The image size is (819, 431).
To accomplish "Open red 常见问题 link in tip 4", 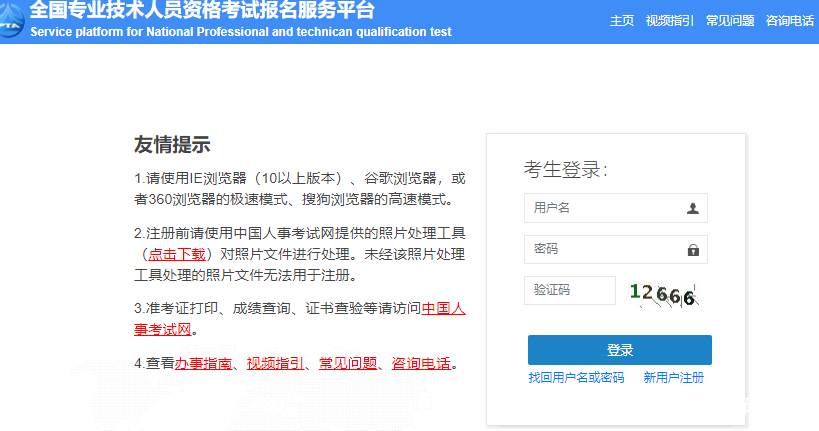I will pos(348,363).
